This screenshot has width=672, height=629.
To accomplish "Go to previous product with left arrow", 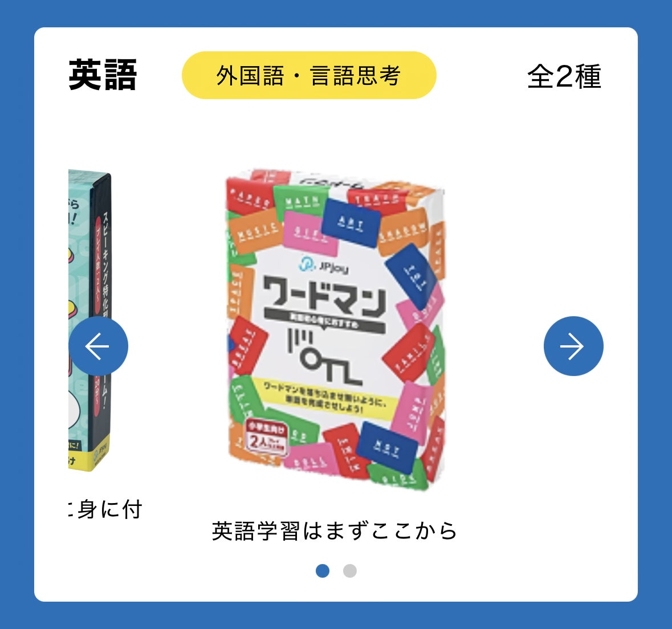I will pos(98,346).
